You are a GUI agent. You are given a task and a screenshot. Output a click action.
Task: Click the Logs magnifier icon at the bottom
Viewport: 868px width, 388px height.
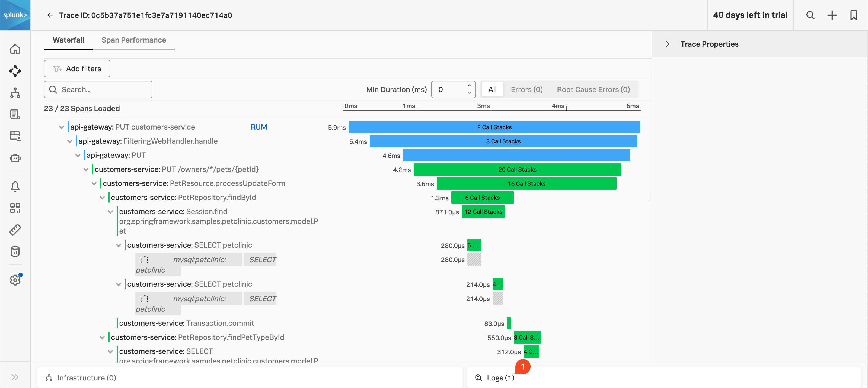(478, 377)
